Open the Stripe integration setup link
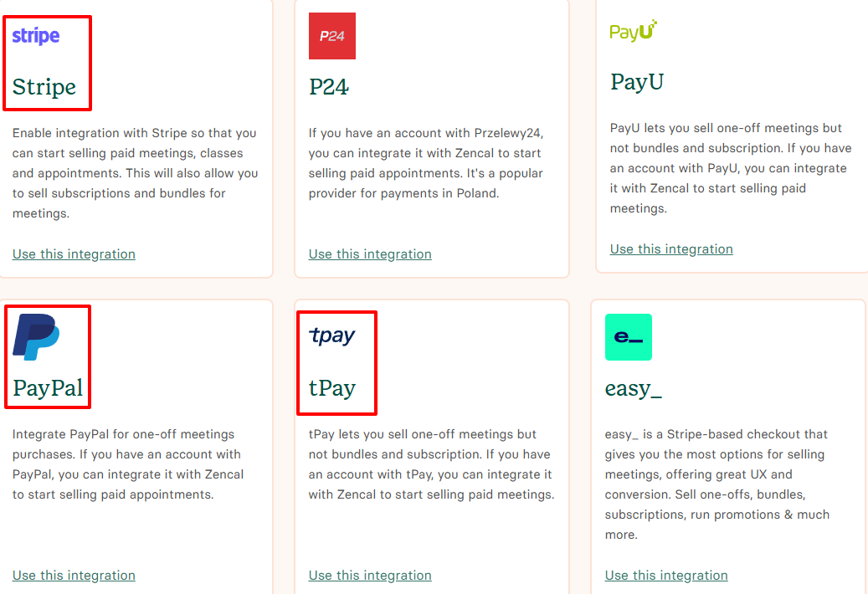The width and height of the screenshot is (868, 594). pos(74,253)
